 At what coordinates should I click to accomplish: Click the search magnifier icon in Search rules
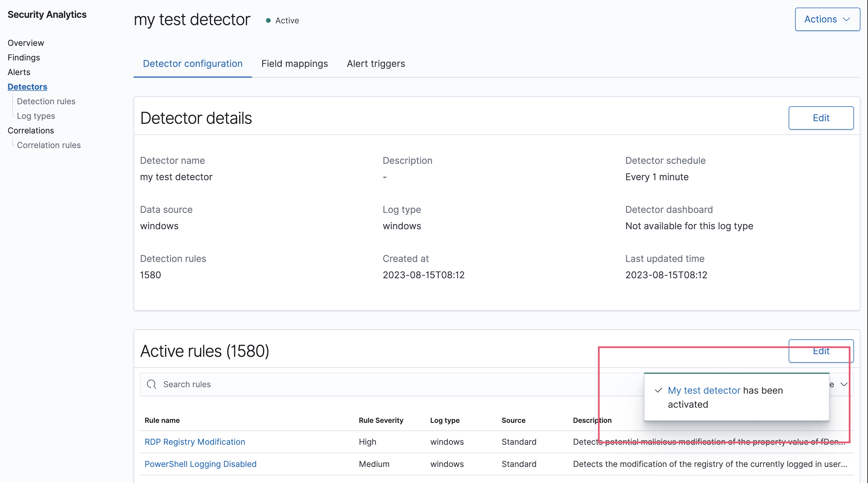[x=151, y=384]
